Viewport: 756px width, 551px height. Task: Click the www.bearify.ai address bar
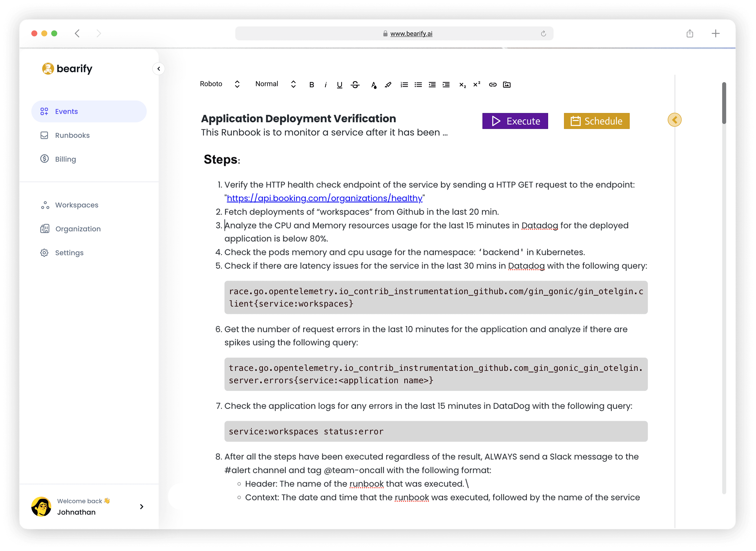[394, 33]
